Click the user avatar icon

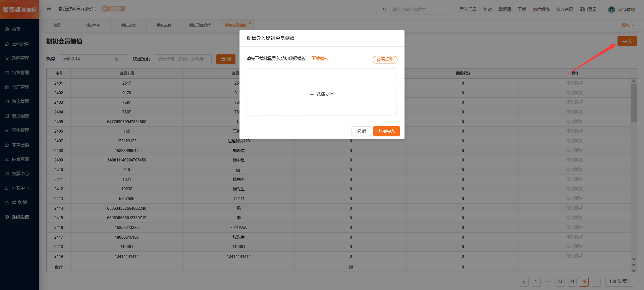click(611, 10)
